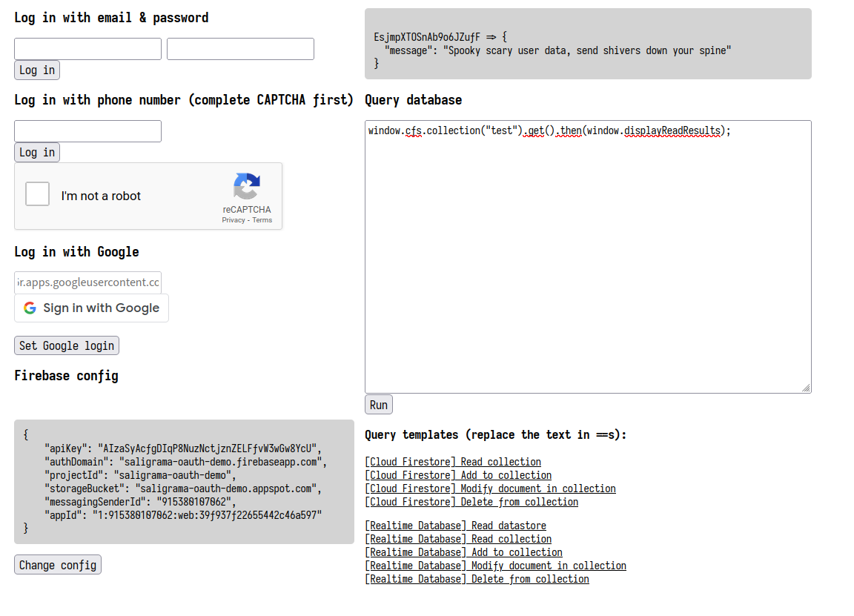The image size is (854, 616).
Task: Click the Query templates heading
Action: click(496, 434)
